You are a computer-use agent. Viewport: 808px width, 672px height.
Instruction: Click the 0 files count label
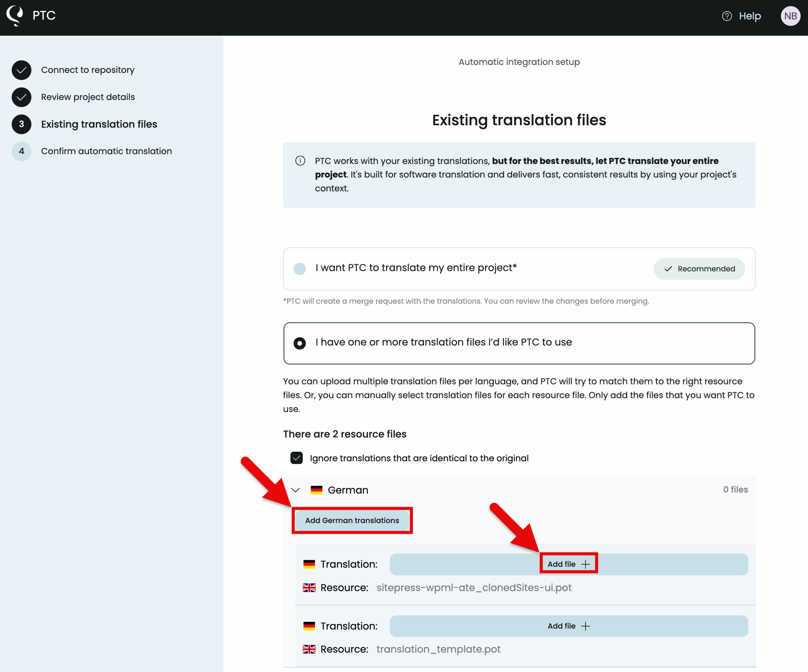click(735, 490)
